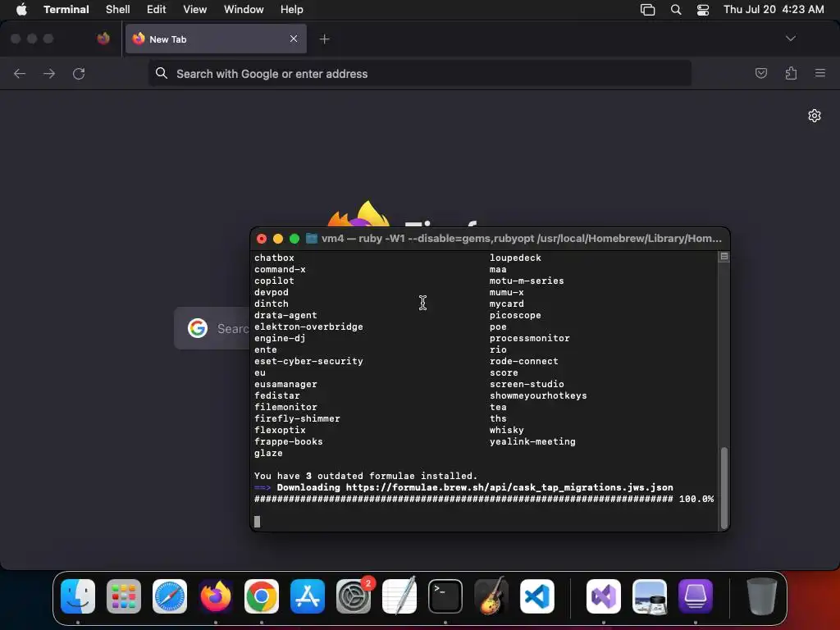Go forward in Firefox navigation
The height and width of the screenshot is (630, 840).
coord(49,73)
